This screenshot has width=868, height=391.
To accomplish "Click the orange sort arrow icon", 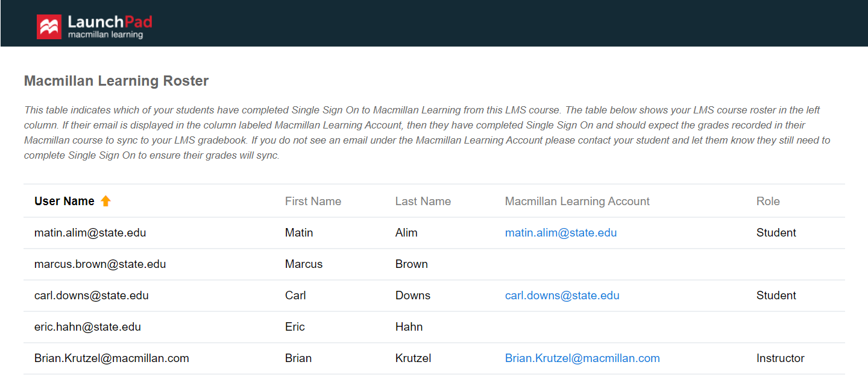I will point(105,201).
